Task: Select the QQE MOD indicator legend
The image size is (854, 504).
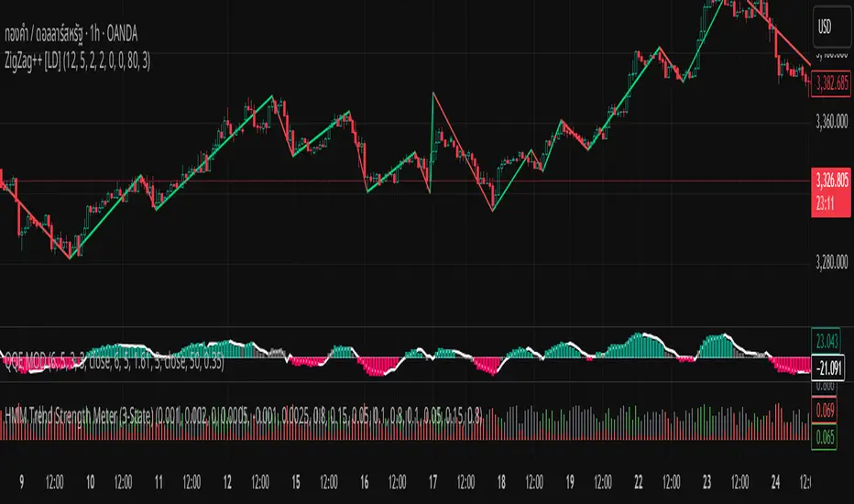Action: click(114, 362)
